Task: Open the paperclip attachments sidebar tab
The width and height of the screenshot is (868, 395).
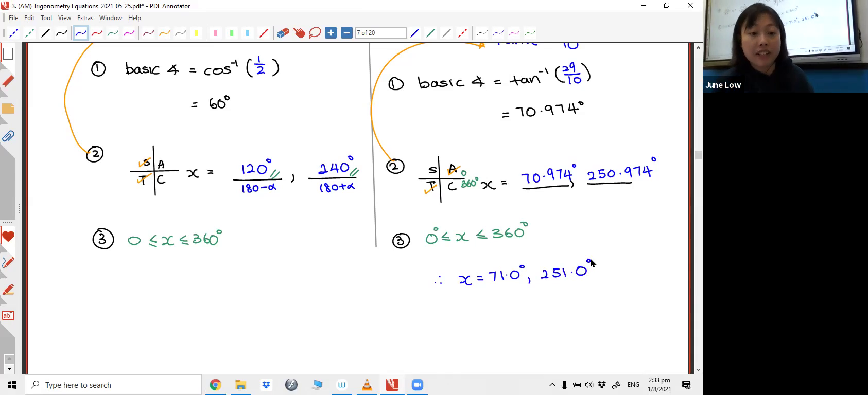Action: [x=8, y=136]
